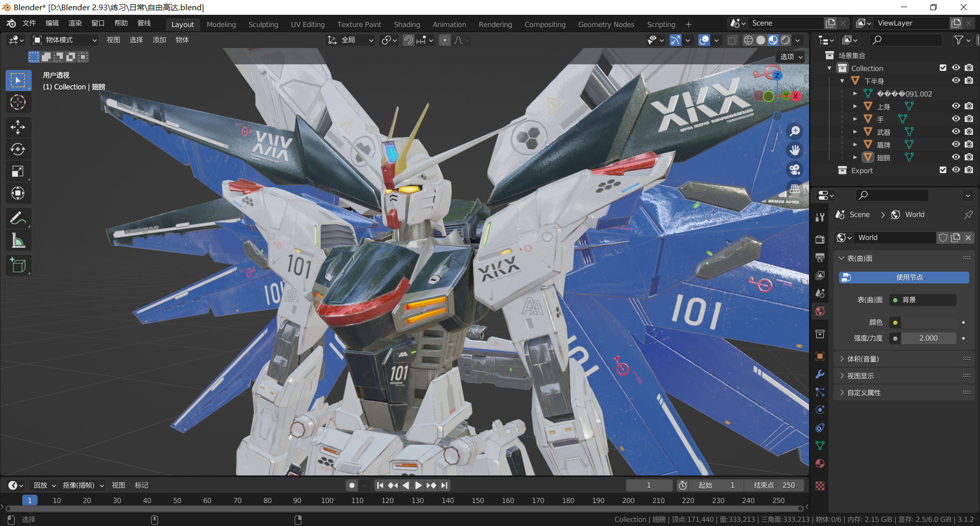Select the Add Cube tool
The image size is (980, 526).
coord(18,265)
